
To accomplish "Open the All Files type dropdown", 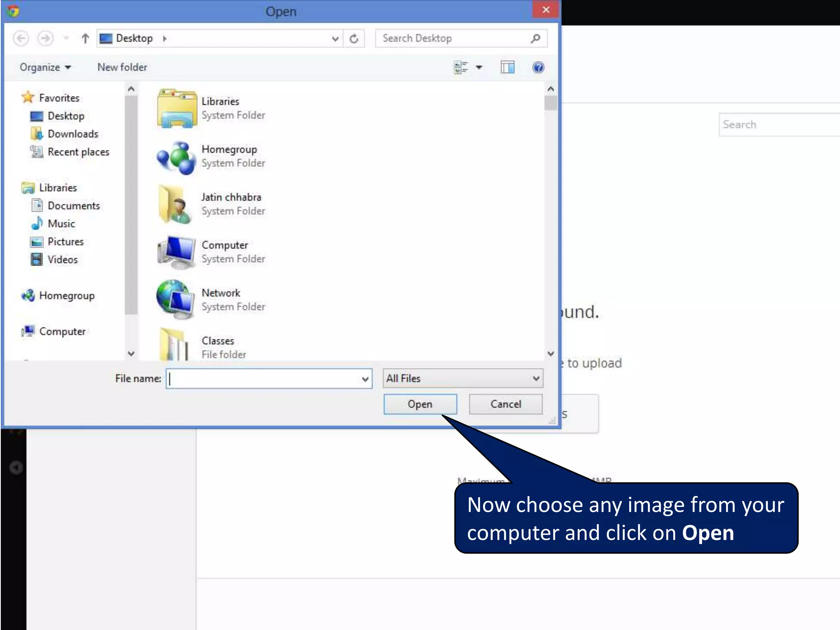I will [463, 378].
